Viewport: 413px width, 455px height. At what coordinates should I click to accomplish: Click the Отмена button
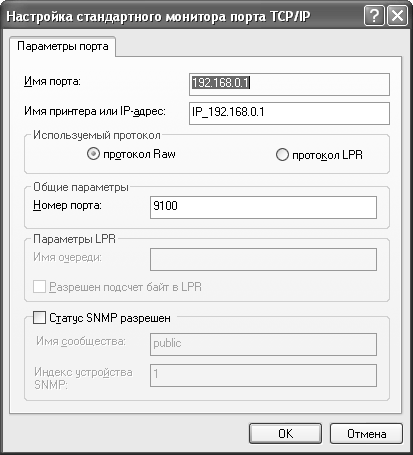pyautogui.click(x=366, y=434)
